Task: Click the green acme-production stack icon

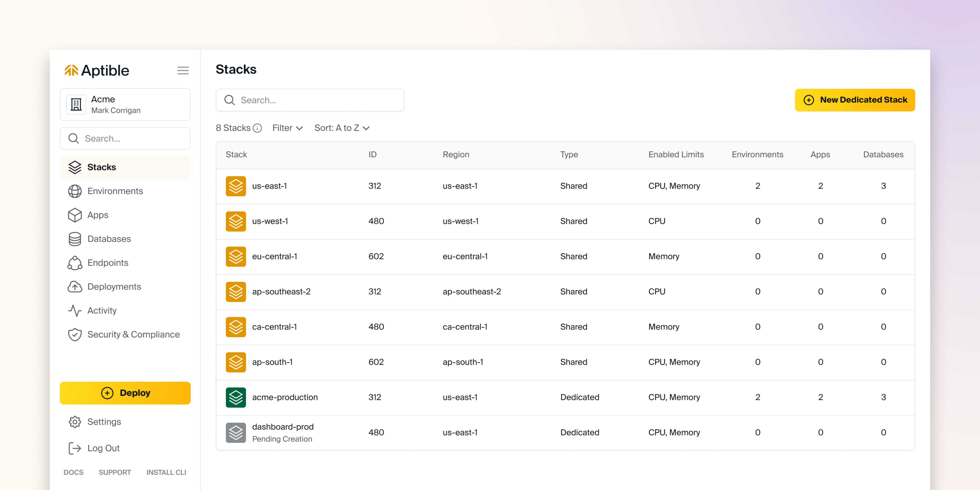Action: (x=235, y=397)
